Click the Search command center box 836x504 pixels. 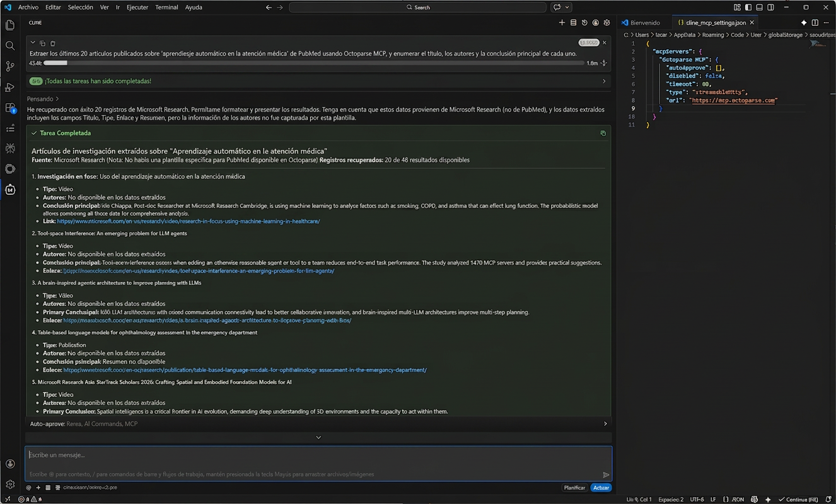[x=417, y=8]
